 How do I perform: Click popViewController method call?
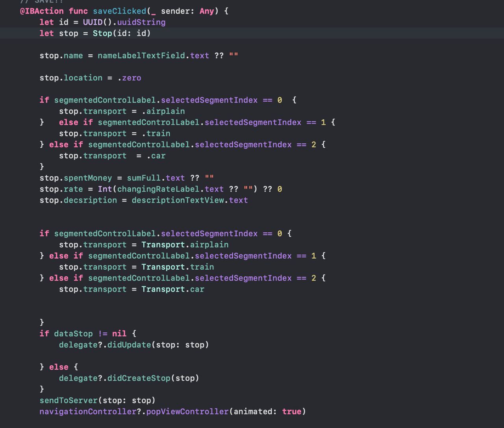click(x=187, y=411)
